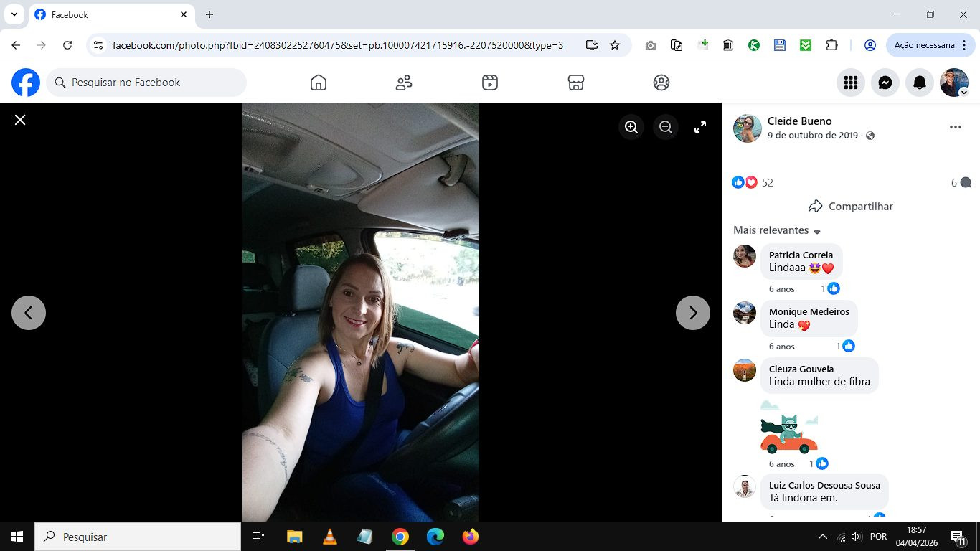The width and height of the screenshot is (980, 551).
Task: Open the Facebook menu grid
Action: (851, 83)
